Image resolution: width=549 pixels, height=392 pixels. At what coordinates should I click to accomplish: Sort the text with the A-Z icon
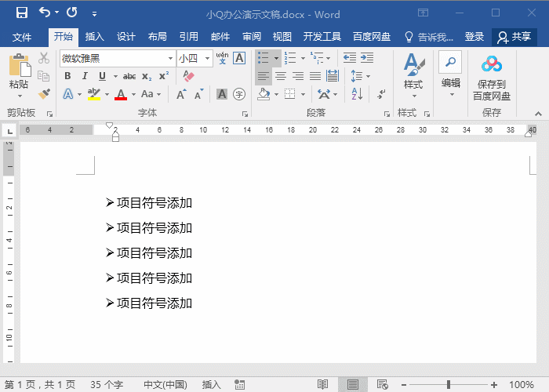tap(357, 94)
